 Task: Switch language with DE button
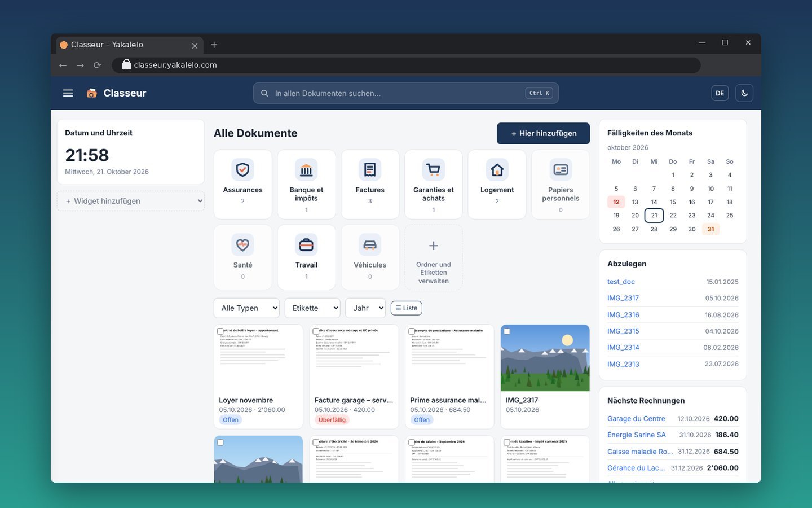click(x=720, y=93)
